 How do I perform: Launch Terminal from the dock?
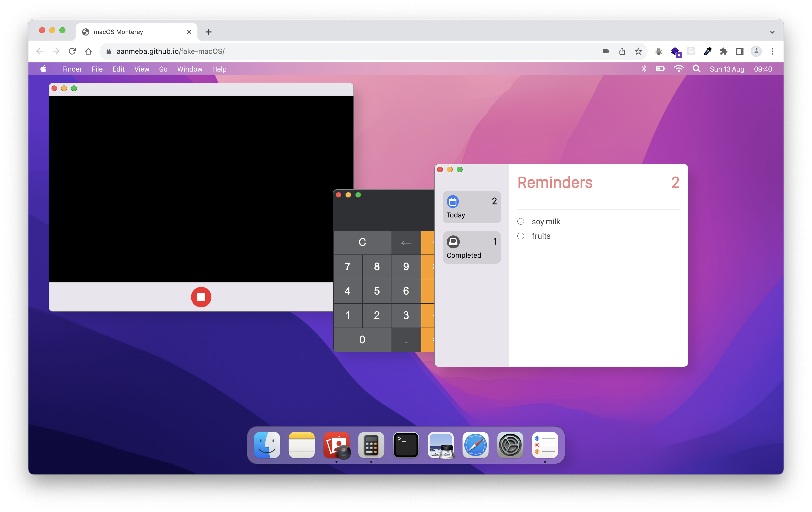pos(406,445)
